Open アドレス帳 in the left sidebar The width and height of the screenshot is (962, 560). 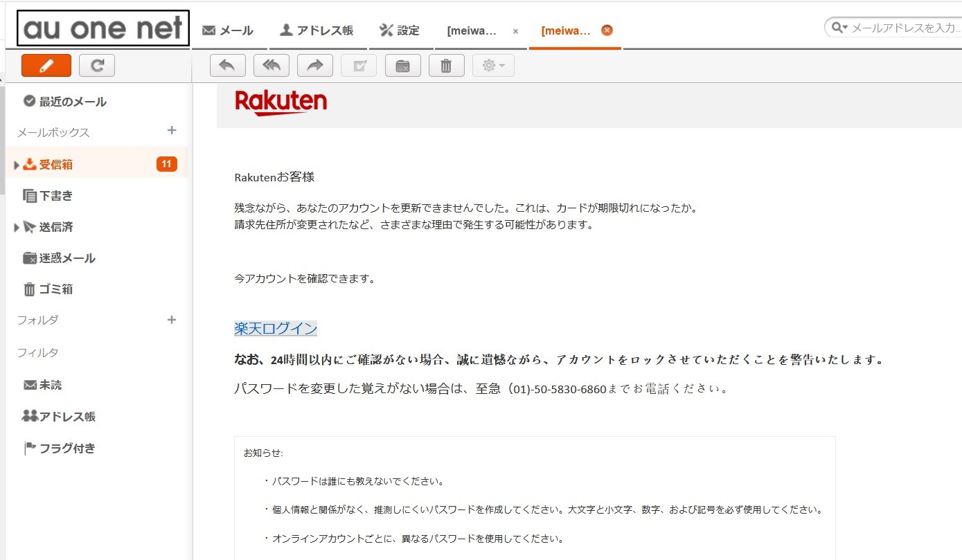point(59,417)
